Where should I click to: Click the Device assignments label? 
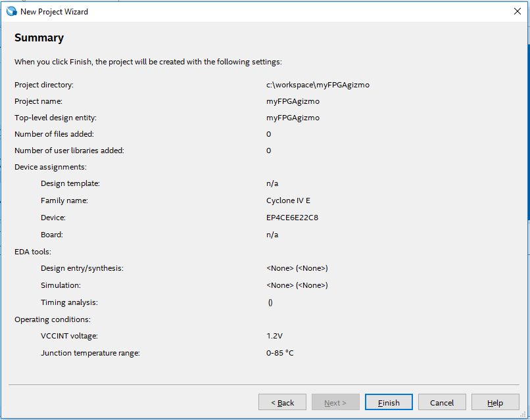coord(51,167)
